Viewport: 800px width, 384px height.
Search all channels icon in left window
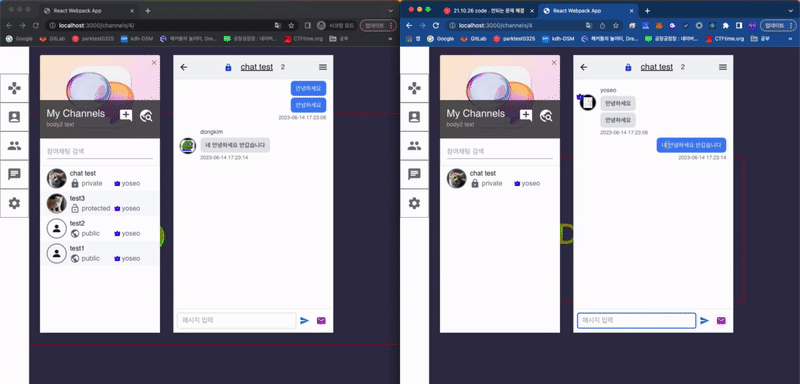coord(146,116)
